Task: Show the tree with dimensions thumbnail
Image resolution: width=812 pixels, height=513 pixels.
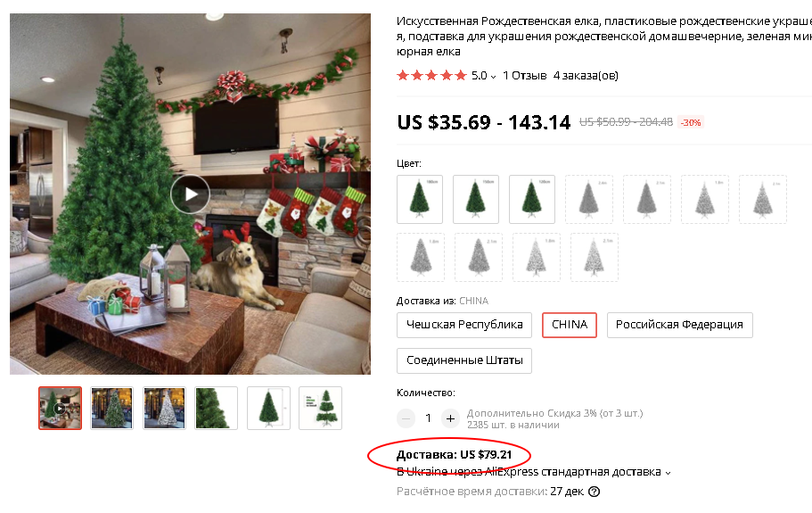Action: tap(268, 409)
